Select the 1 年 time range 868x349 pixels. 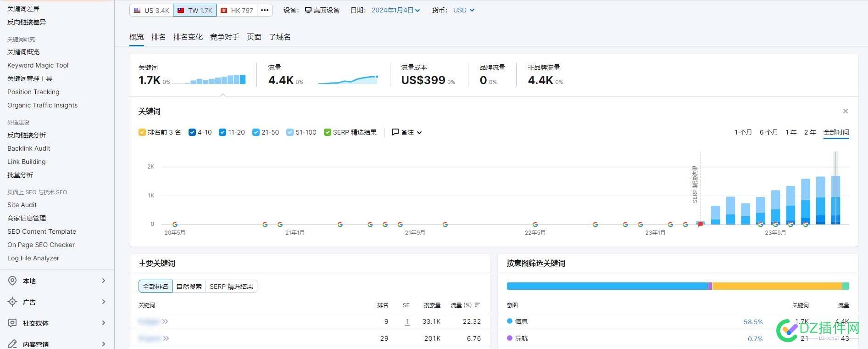791,132
